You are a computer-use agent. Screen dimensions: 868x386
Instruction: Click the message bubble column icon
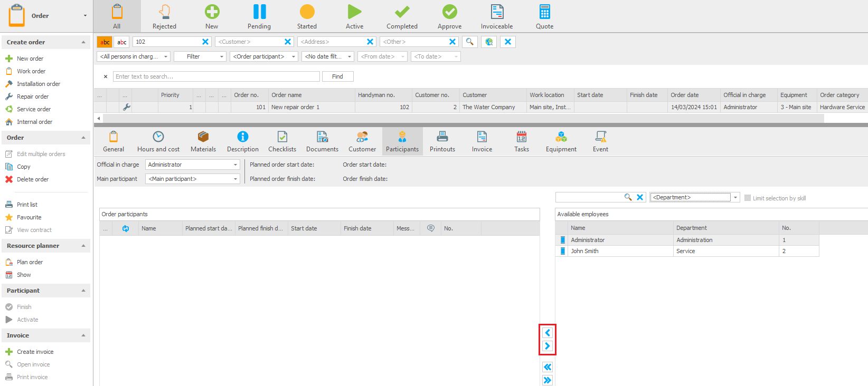[431, 228]
